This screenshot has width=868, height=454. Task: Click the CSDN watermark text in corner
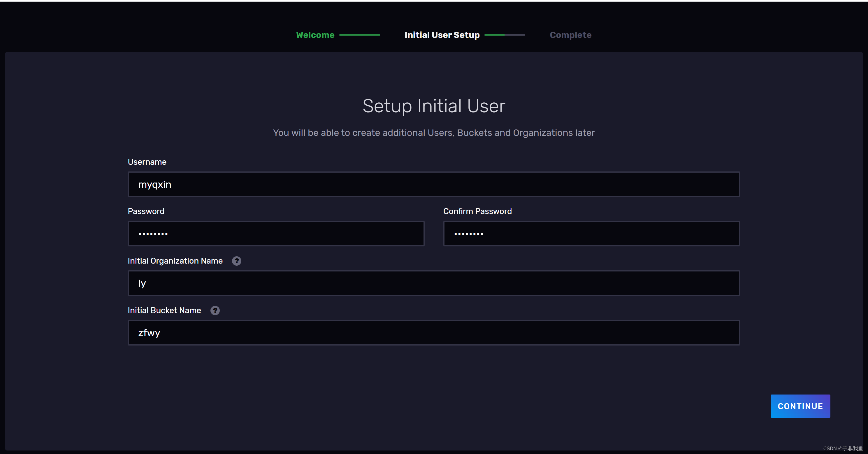pos(842,448)
